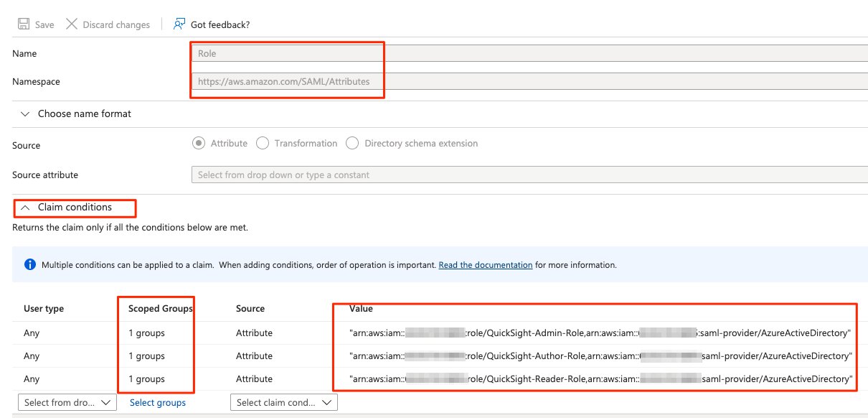The image size is (868, 418).
Task: Expand Choose name format section
Action: (76, 113)
